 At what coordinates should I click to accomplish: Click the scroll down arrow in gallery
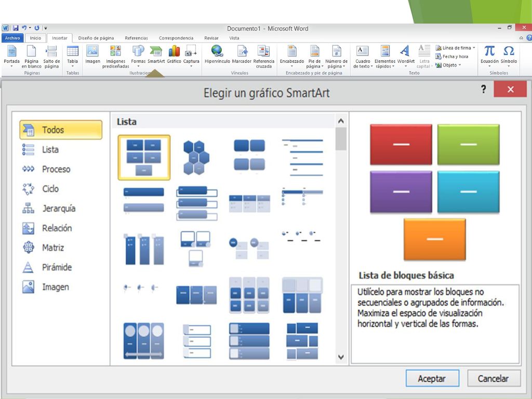click(341, 357)
